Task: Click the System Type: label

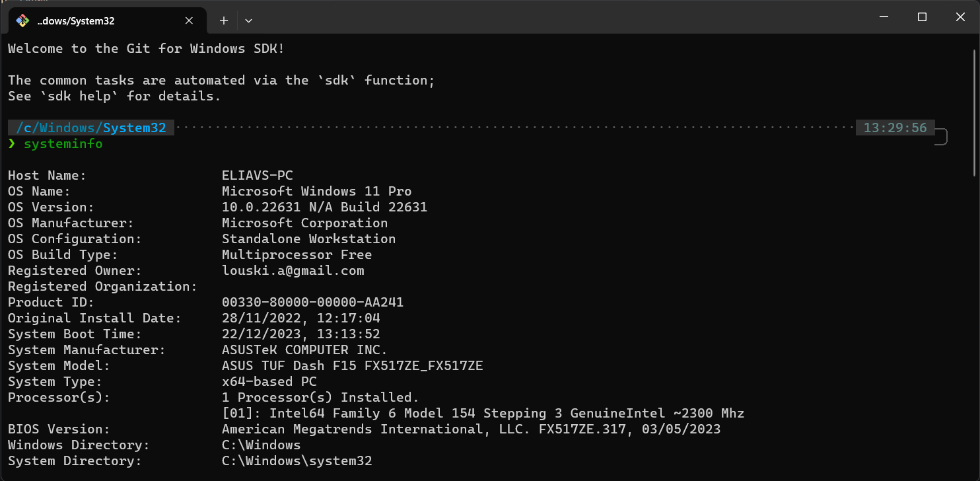Action: coord(55,381)
